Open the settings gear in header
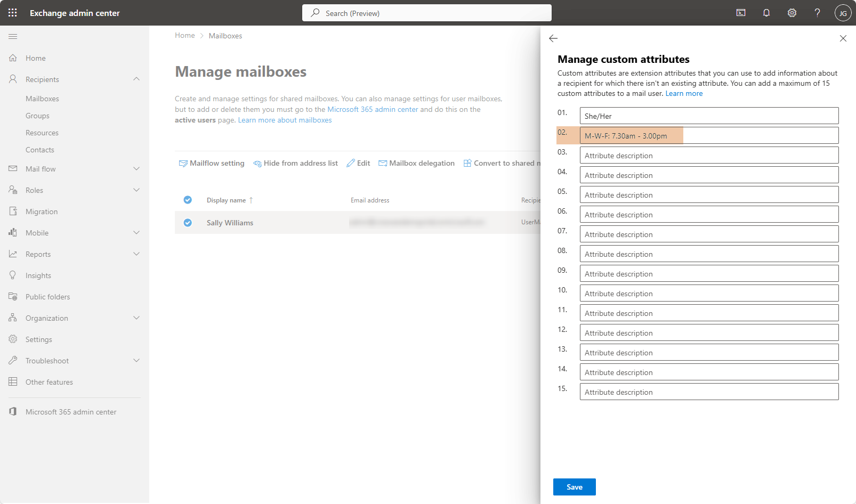 point(792,13)
